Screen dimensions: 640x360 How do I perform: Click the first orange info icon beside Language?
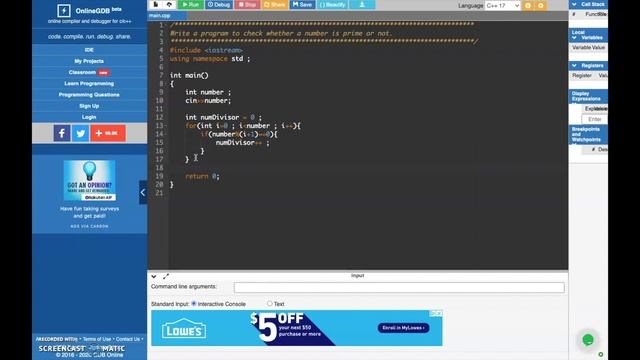click(528, 5)
